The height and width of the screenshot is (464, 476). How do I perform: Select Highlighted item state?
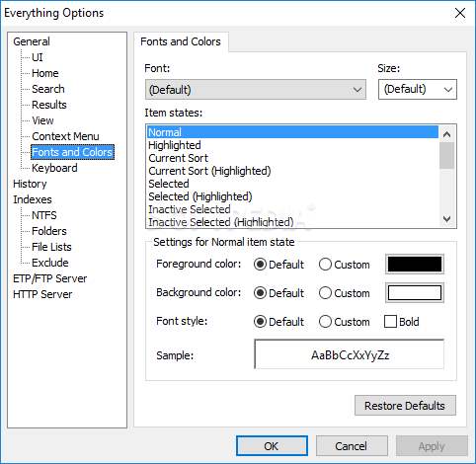point(292,145)
